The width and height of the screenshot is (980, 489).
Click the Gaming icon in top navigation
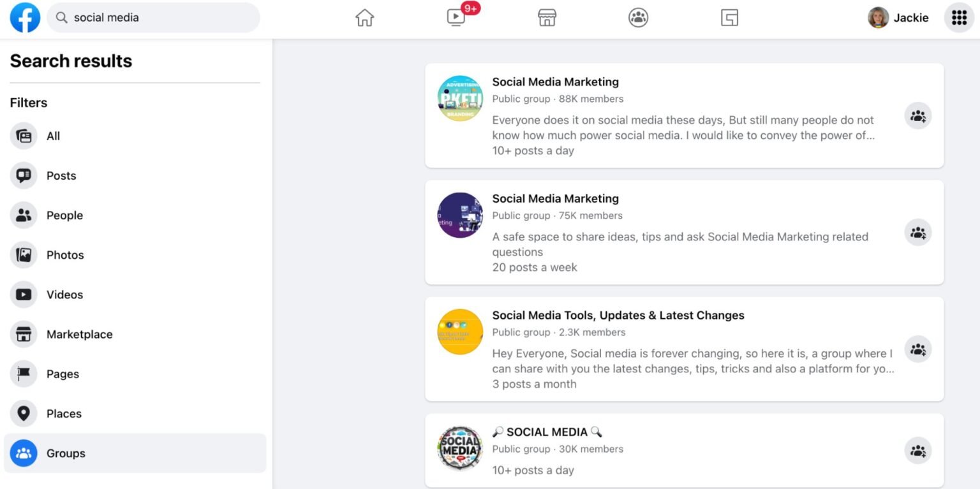tap(729, 18)
